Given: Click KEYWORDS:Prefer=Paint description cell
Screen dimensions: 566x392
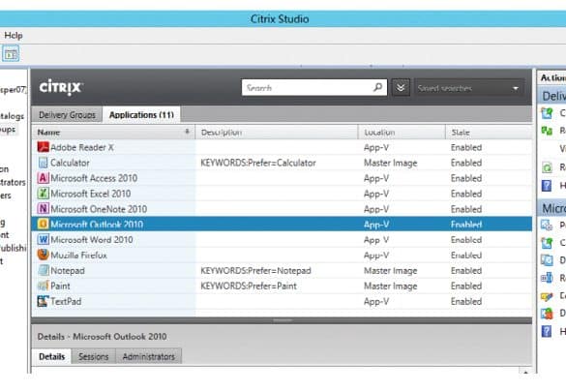Looking at the screenshot, I should [x=249, y=286].
